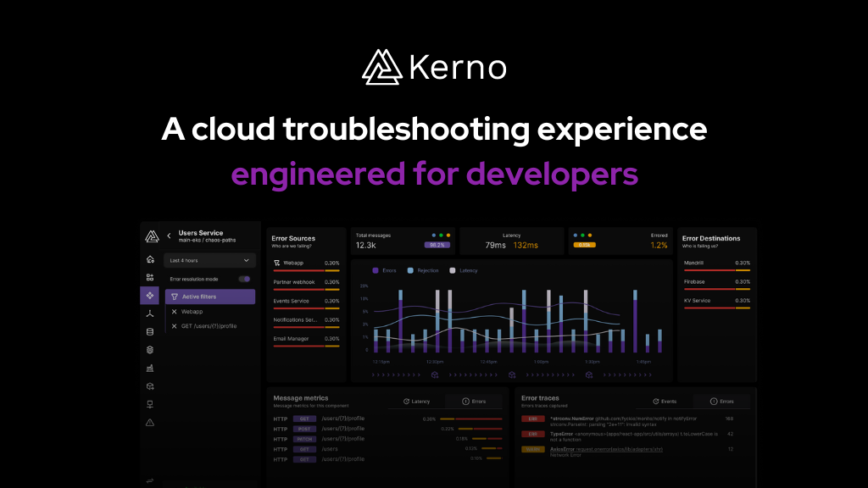
Task: Open the alerts triangle icon in the sidebar
Action: pos(149,421)
